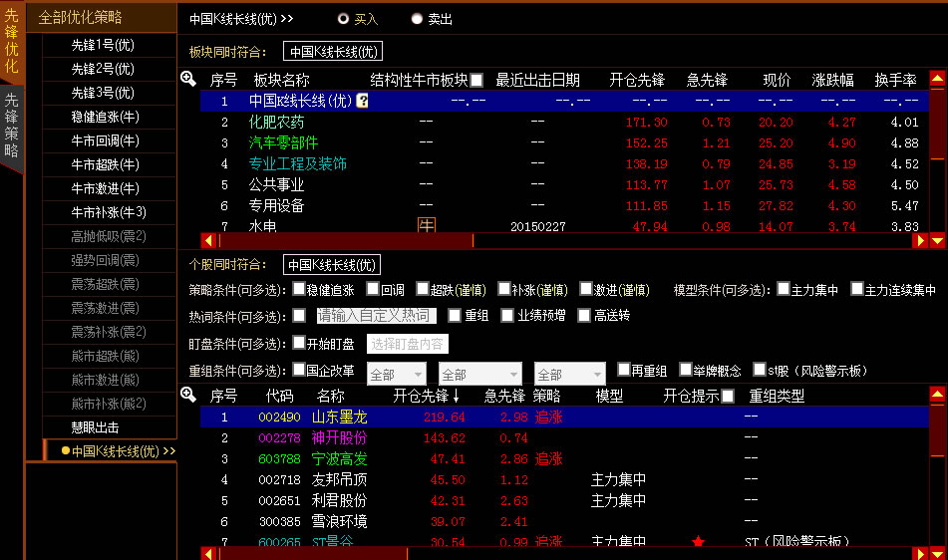The height and width of the screenshot is (560, 948).
Task: Click the red star in the ST景谷 row
Action: 698,542
